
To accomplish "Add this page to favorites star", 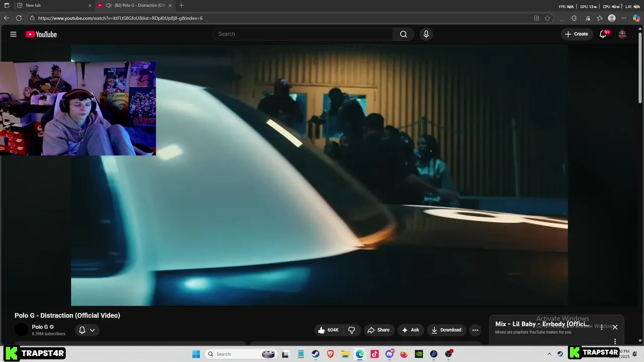I will pyautogui.click(x=547, y=18).
